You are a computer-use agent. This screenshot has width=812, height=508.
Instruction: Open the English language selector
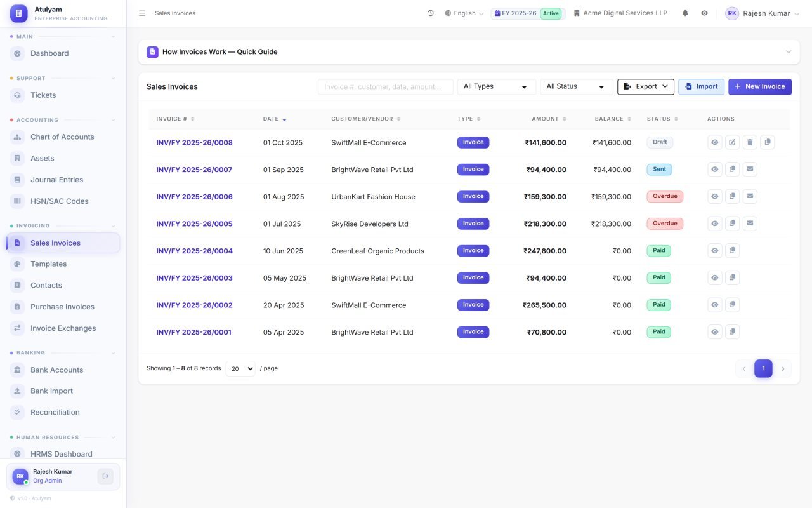pos(464,13)
